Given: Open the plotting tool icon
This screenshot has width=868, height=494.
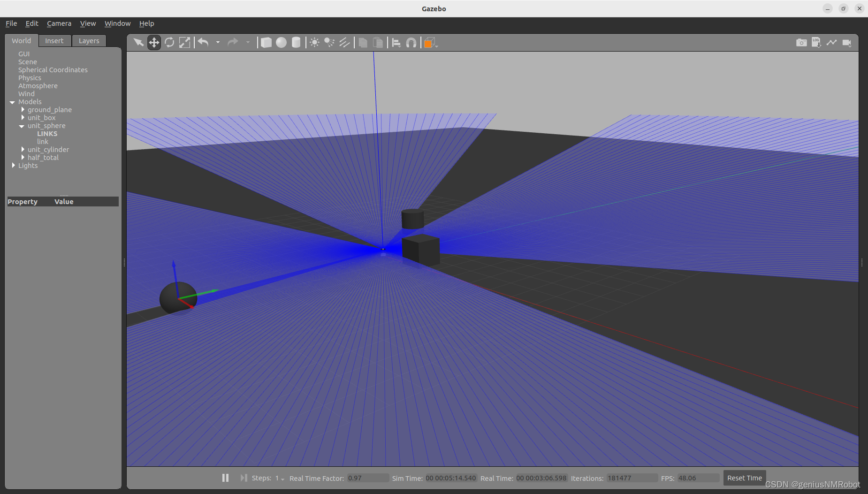Looking at the screenshot, I should (832, 42).
